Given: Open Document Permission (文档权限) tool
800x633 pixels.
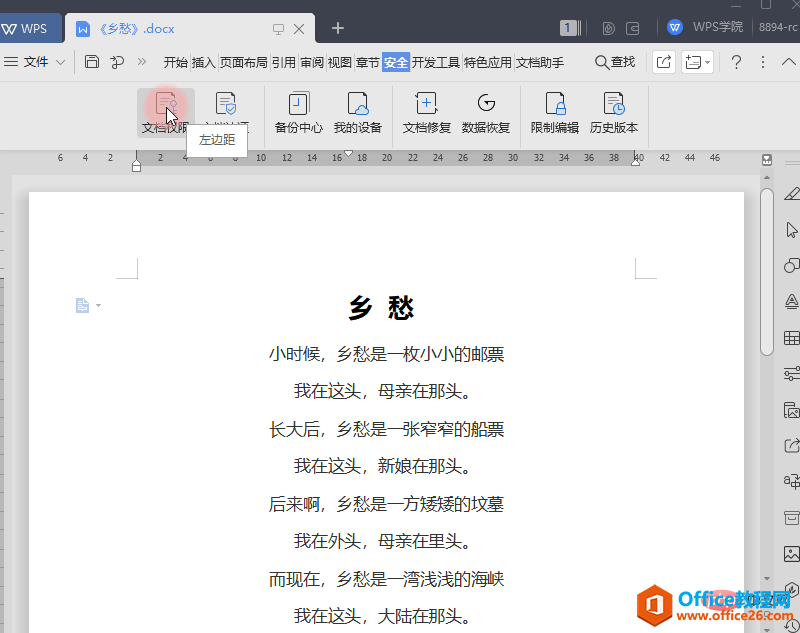Looking at the screenshot, I should [x=166, y=112].
